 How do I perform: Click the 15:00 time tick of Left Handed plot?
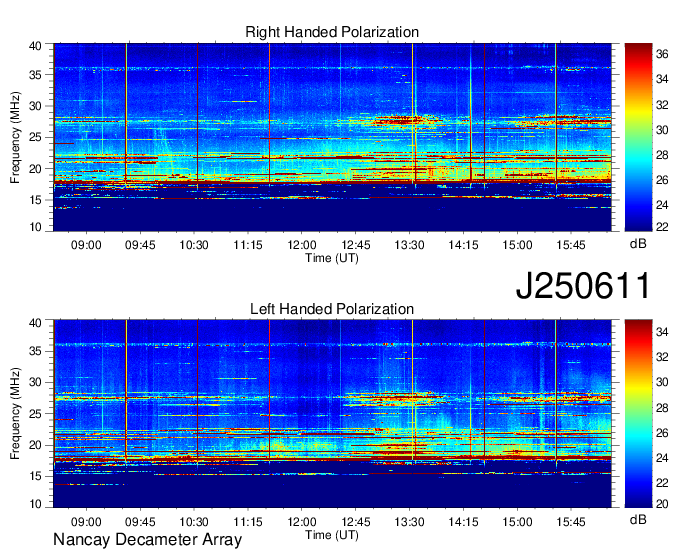[517, 522]
